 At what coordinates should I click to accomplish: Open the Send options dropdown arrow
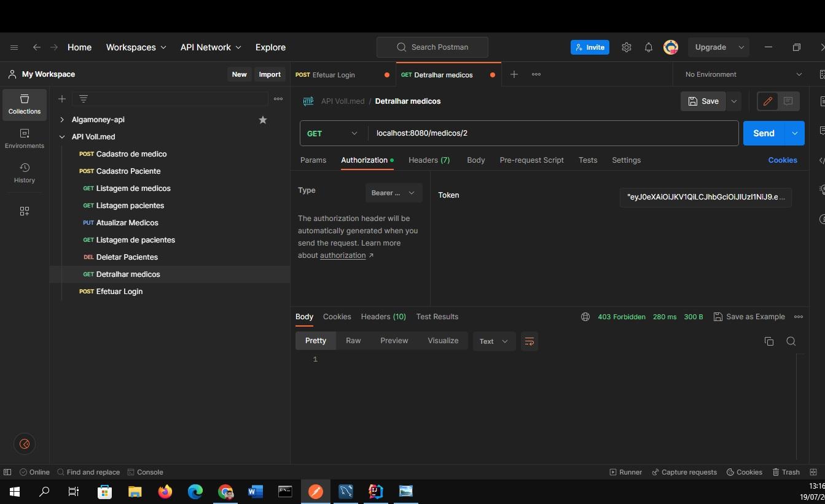795,133
